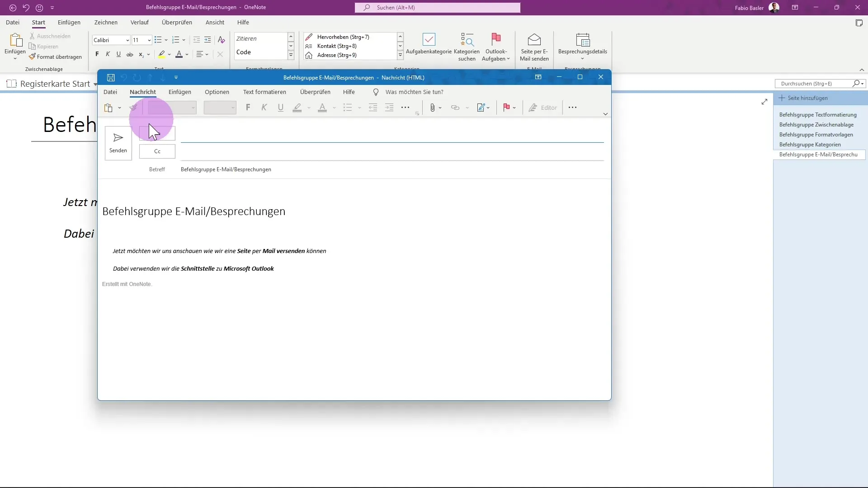Screen dimensions: 868x488
Task: Open the page Befehlsgruppe Kategorien
Action: pos(810,145)
